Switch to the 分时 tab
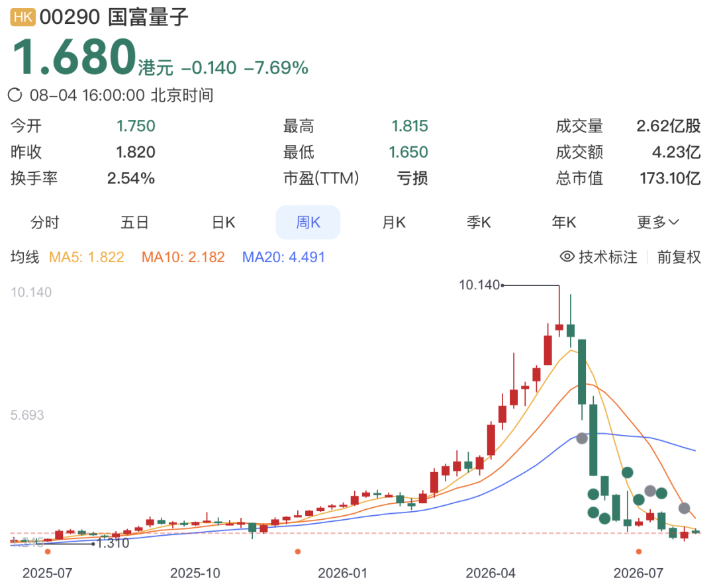This screenshot has width=715, height=588. point(45,222)
